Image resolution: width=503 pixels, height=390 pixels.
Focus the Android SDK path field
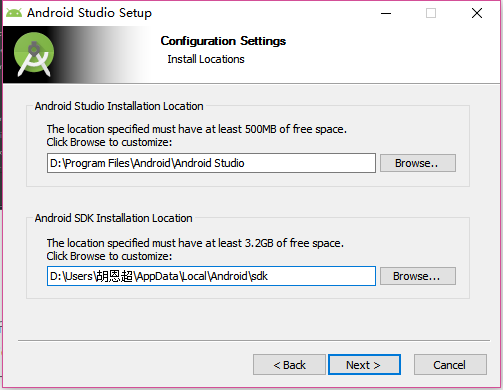pyautogui.click(x=211, y=276)
